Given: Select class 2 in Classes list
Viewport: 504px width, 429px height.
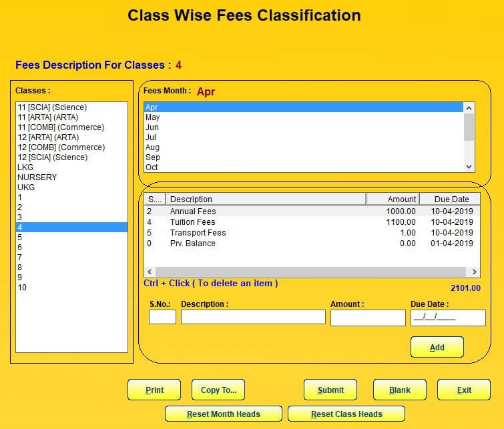Looking at the screenshot, I should pos(71,207).
